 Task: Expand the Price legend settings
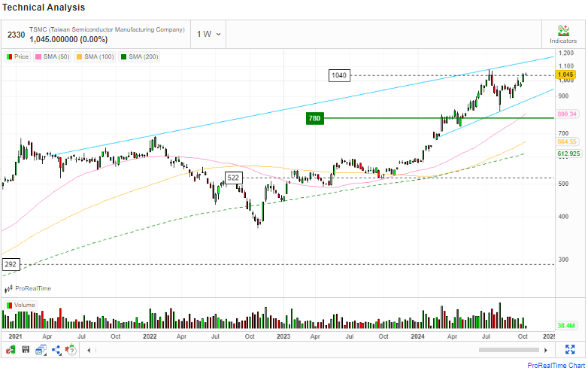coord(18,56)
